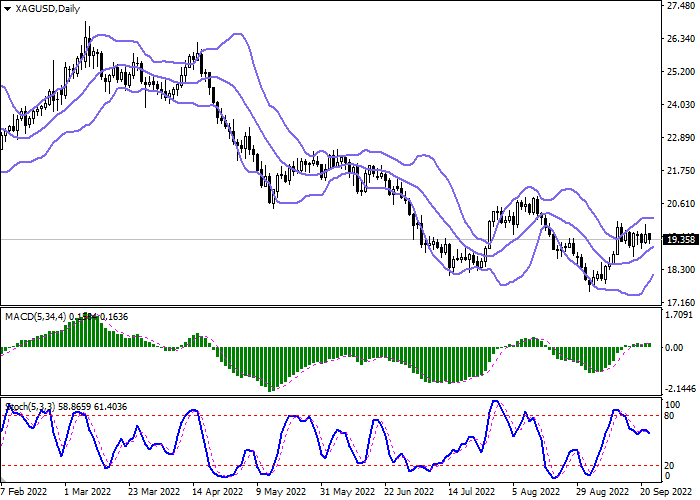Click the 17.160 price level label
700x500 pixels.
(x=680, y=302)
